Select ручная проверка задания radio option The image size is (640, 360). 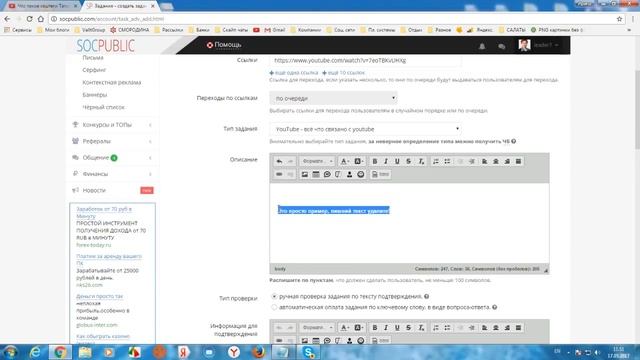click(x=274, y=296)
